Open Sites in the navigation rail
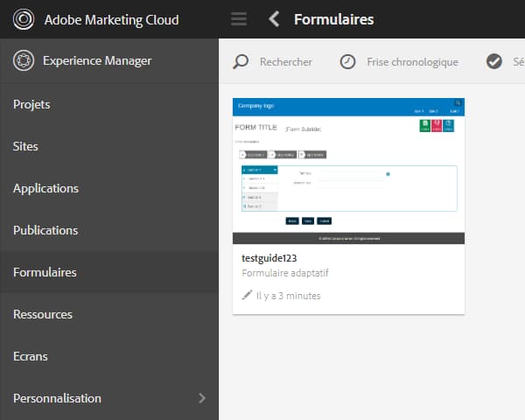The height and width of the screenshot is (420, 525). tap(25, 146)
